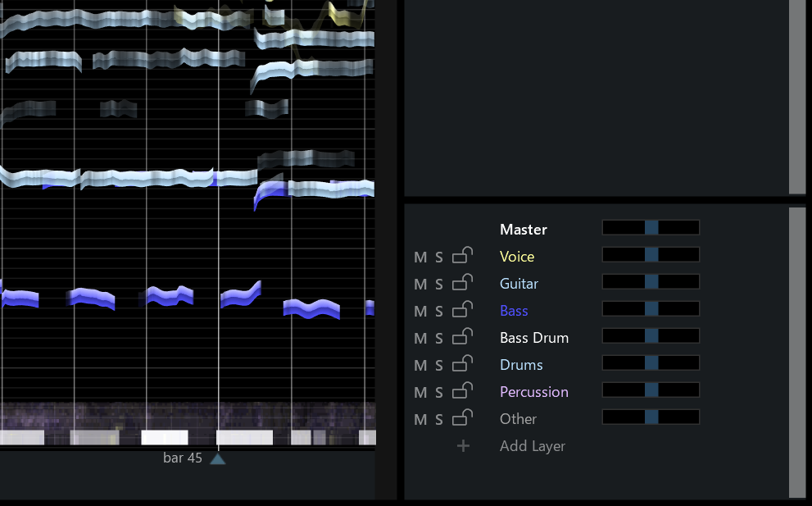Solo the Other layer
The image size is (812, 506).
[439, 419]
